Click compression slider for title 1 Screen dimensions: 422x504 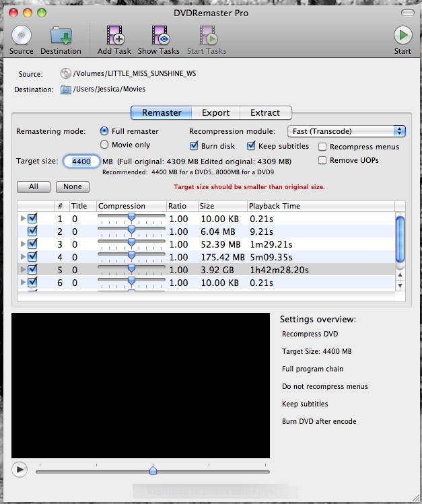click(131, 217)
